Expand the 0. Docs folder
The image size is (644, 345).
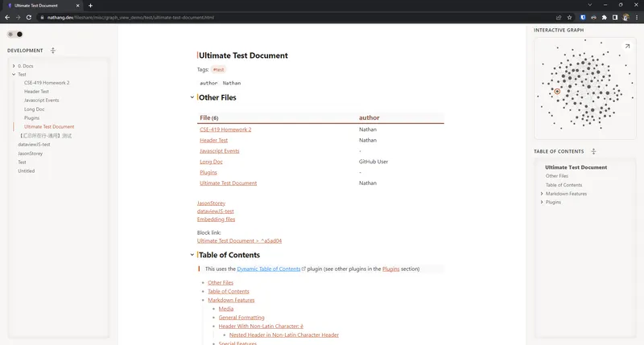tap(14, 65)
